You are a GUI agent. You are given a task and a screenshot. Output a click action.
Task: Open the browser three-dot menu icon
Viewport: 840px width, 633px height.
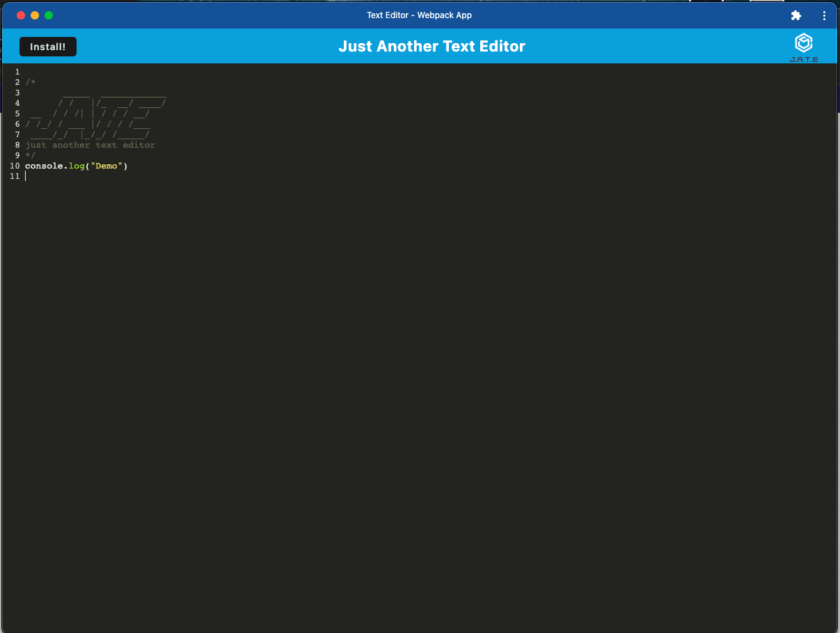pyautogui.click(x=824, y=15)
